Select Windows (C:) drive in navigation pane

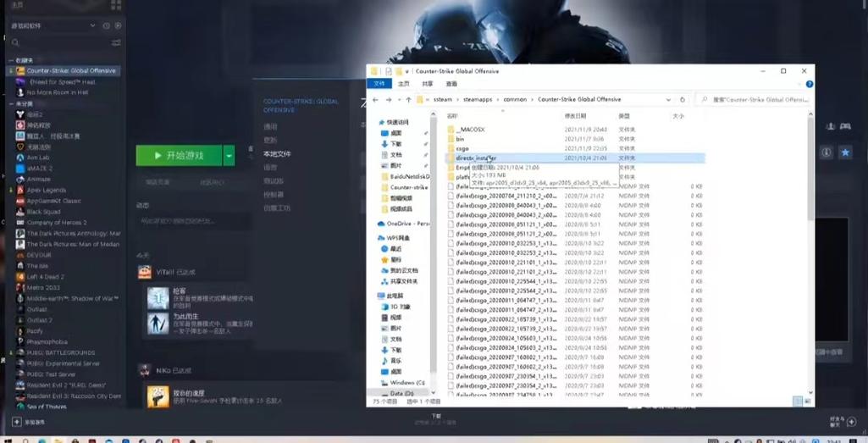click(x=403, y=383)
